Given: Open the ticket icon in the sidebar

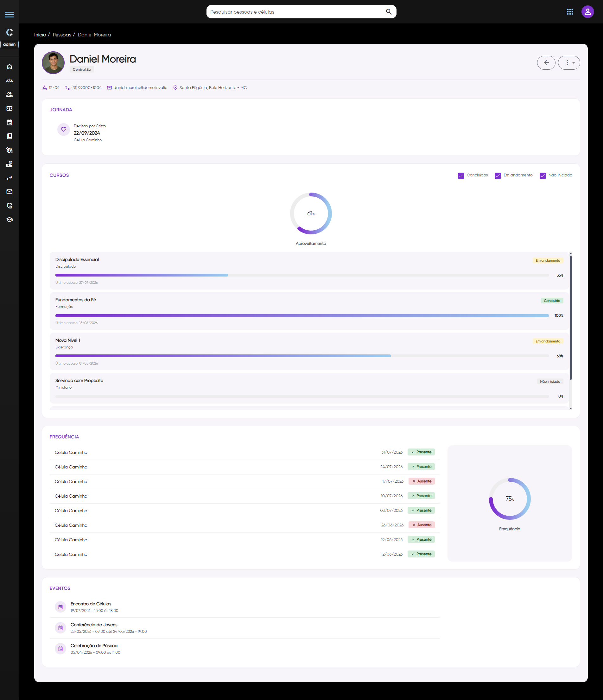Looking at the screenshot, I should (x=10, y=108).
